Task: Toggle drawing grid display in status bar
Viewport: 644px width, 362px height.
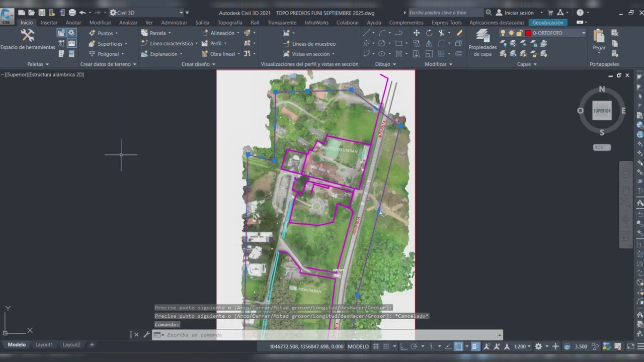Action: click(377, 346)
